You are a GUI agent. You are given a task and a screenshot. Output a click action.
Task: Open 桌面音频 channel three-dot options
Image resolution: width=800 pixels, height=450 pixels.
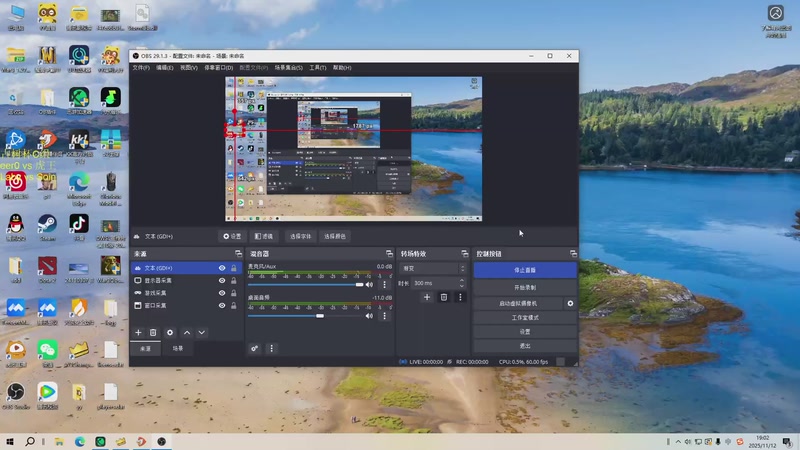(385, 316)
